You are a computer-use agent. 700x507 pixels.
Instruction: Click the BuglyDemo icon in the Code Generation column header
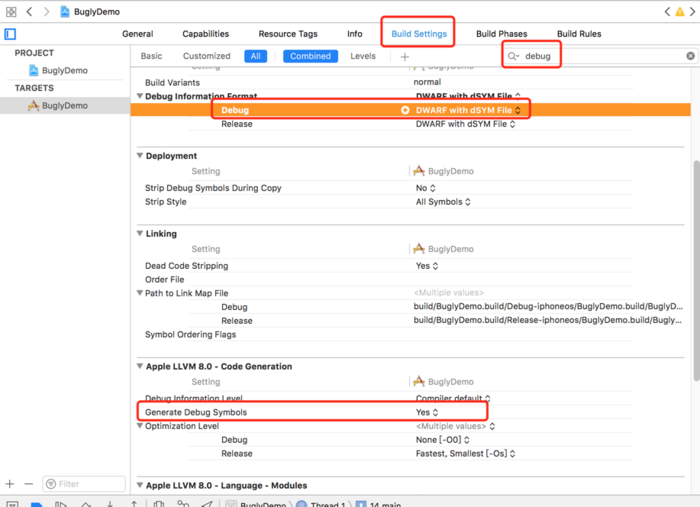click(419, 381)
